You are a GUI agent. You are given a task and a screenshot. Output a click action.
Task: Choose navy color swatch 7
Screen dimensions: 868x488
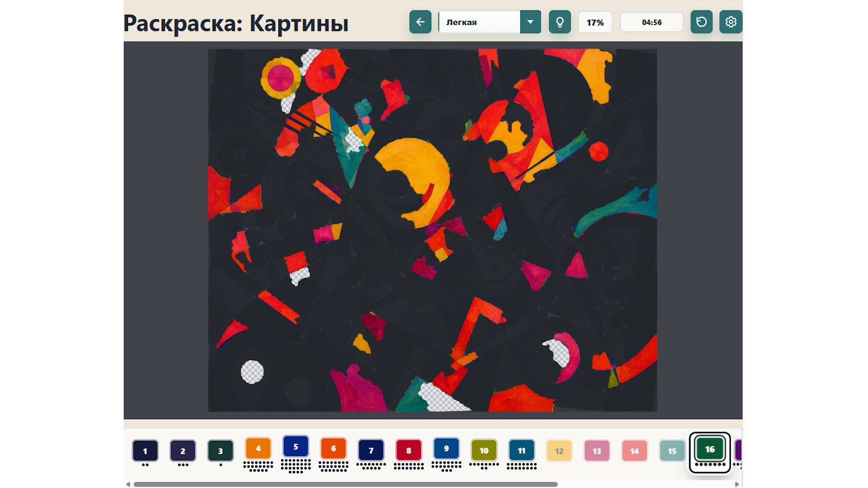tap(371, 450)
